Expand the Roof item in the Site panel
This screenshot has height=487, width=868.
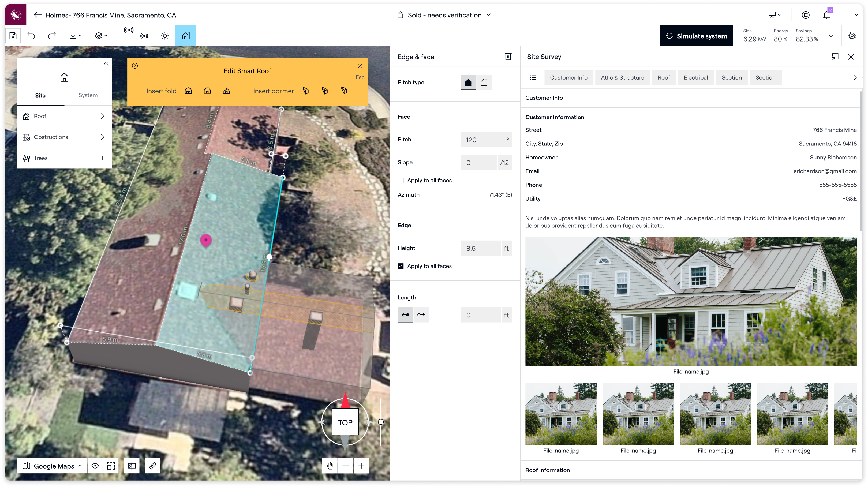coord(102,116)
